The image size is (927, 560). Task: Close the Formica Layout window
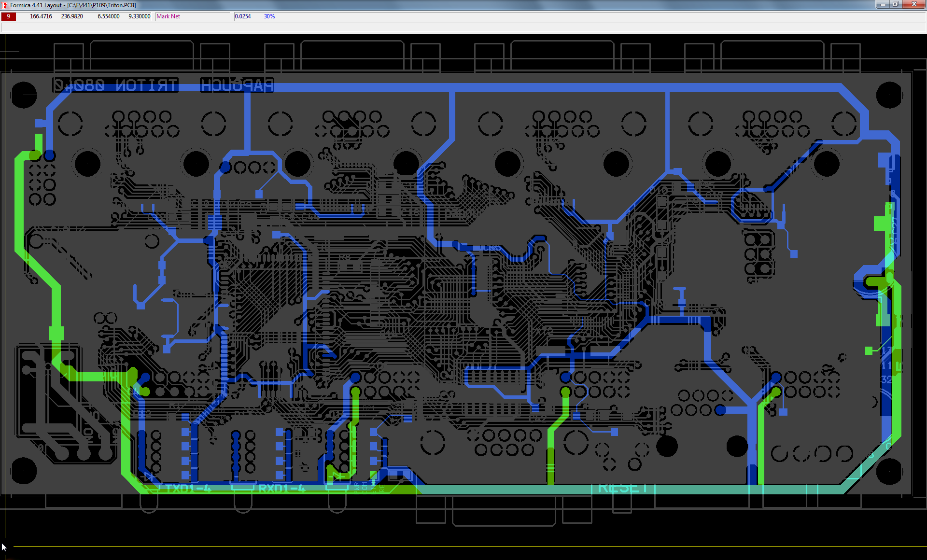click(x=914, y=4)
